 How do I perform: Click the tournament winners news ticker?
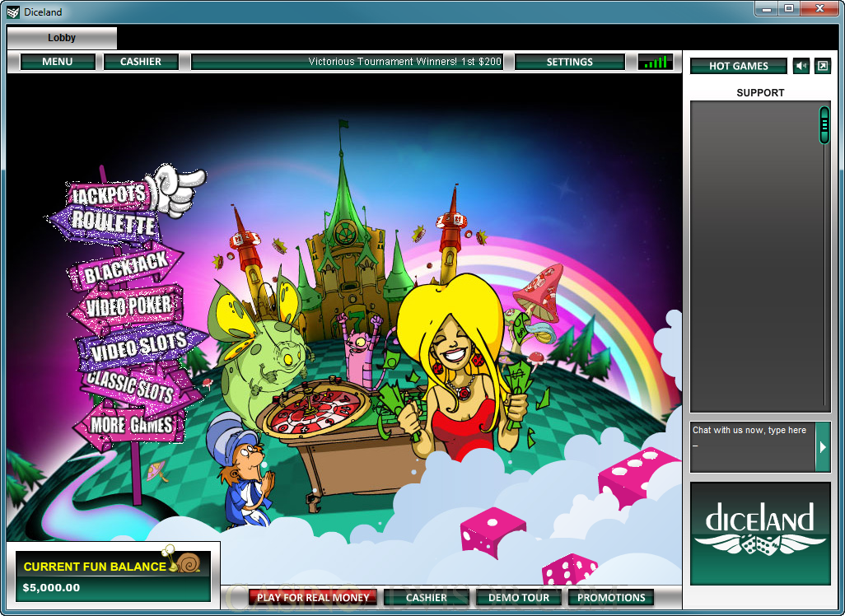click(347, 62)
